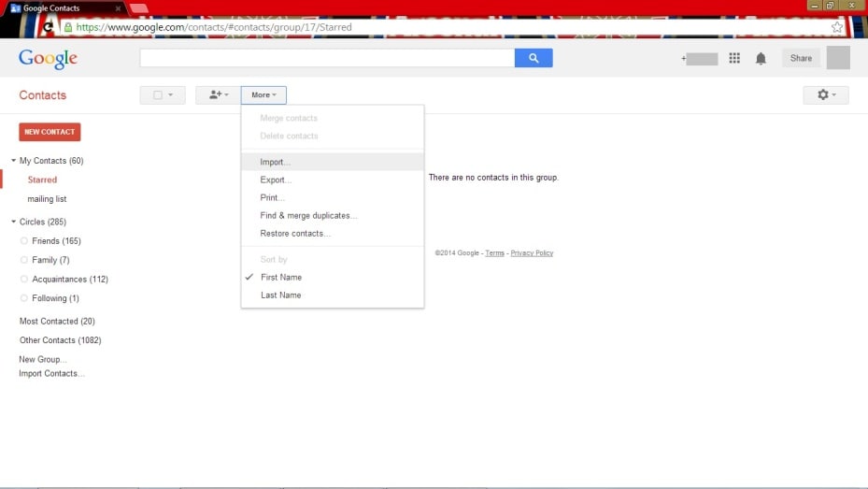Click the browser address bar URL
The width and height of the screenshot is (868, 489).
point(214,27)
